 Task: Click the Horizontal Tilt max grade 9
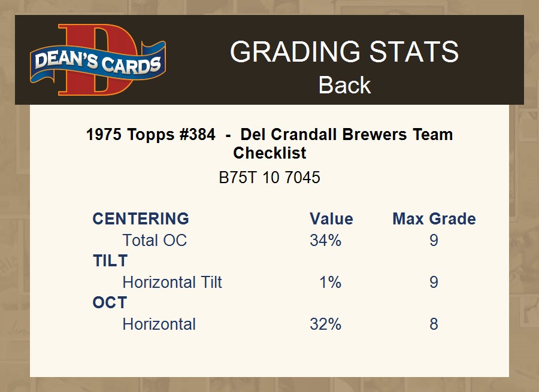click(434, 282)
